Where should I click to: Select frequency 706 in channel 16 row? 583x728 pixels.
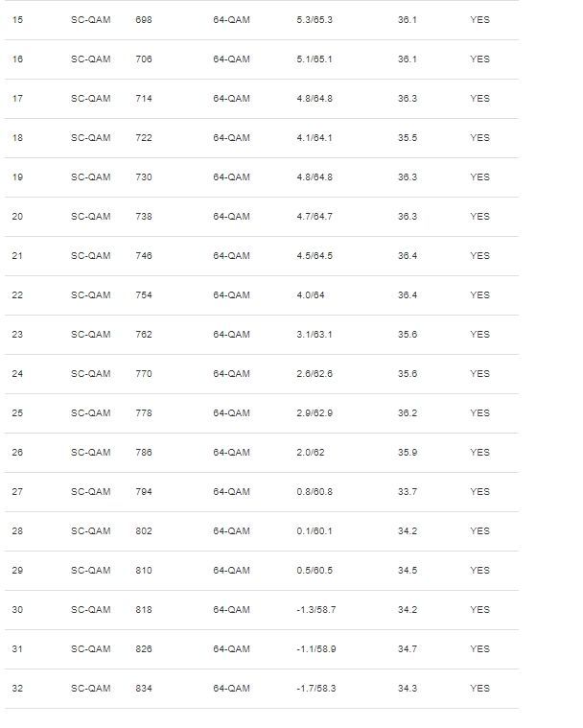[145, 59]
